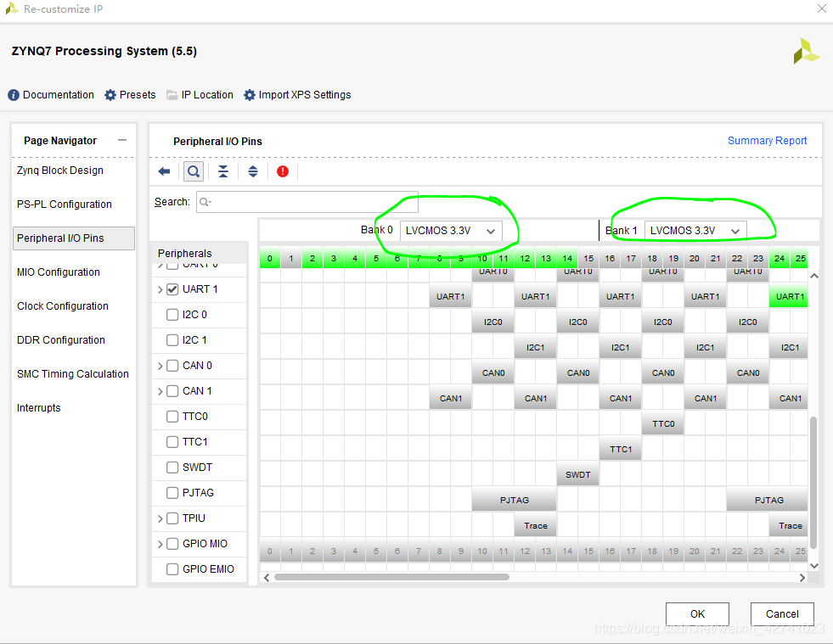Click the Cancel button
This screenshot has height=644, width=833.
[782, 614]
